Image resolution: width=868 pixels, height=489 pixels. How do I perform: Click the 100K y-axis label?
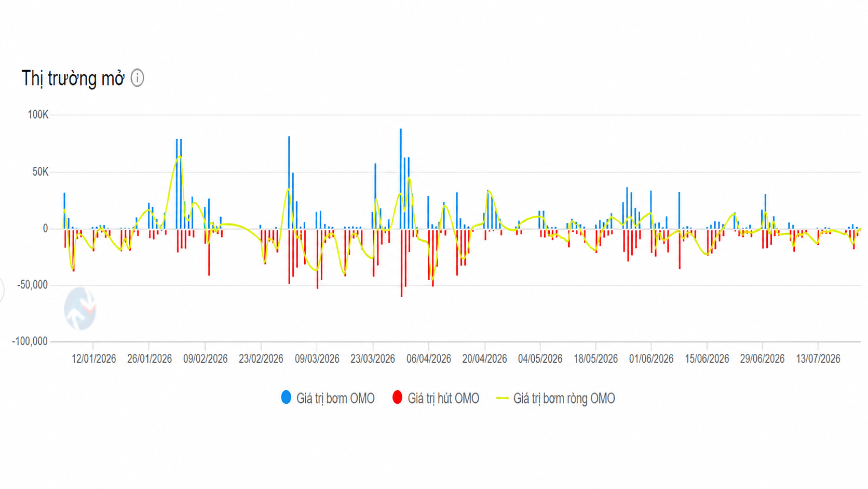(x=38, y=115)
